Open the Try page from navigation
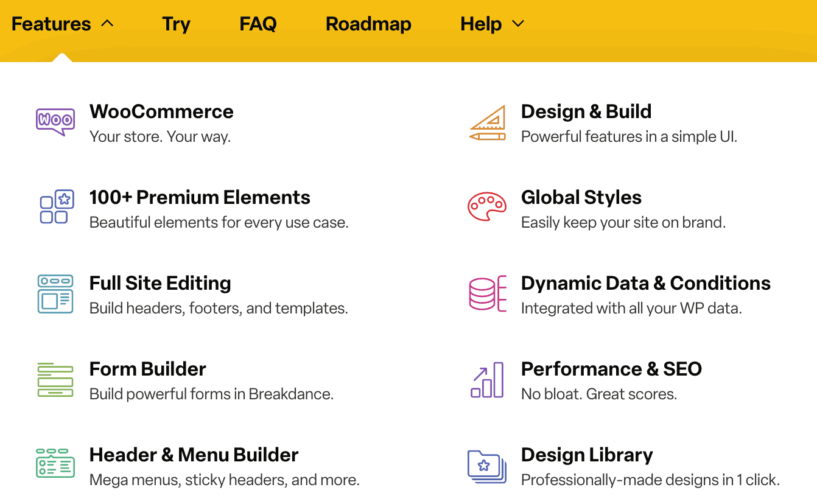Screen dimensions: 817x504 tap(176, 24)
